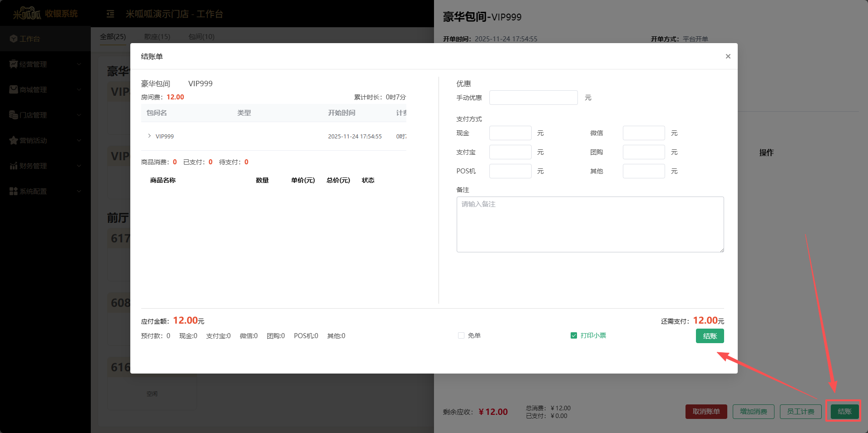Click the 商城管理 sidebar icon
868x433 pixels.
[x=14, y=90]
